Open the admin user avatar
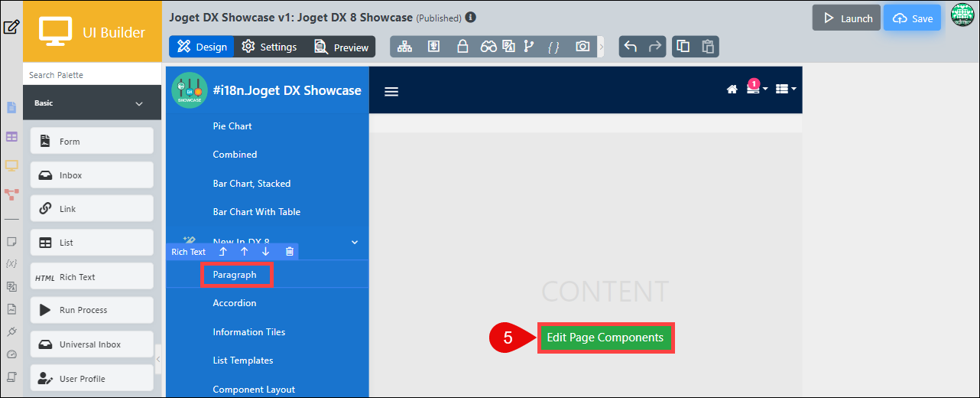 (962, 15)
